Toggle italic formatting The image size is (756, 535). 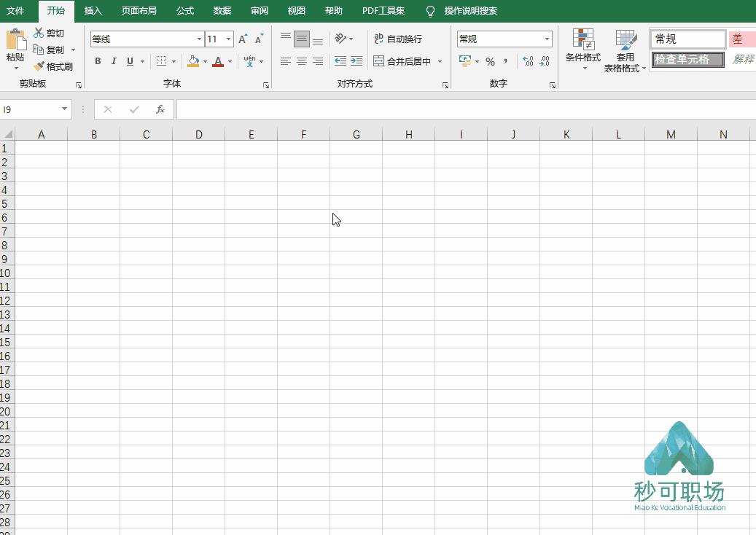pos(113,61)
